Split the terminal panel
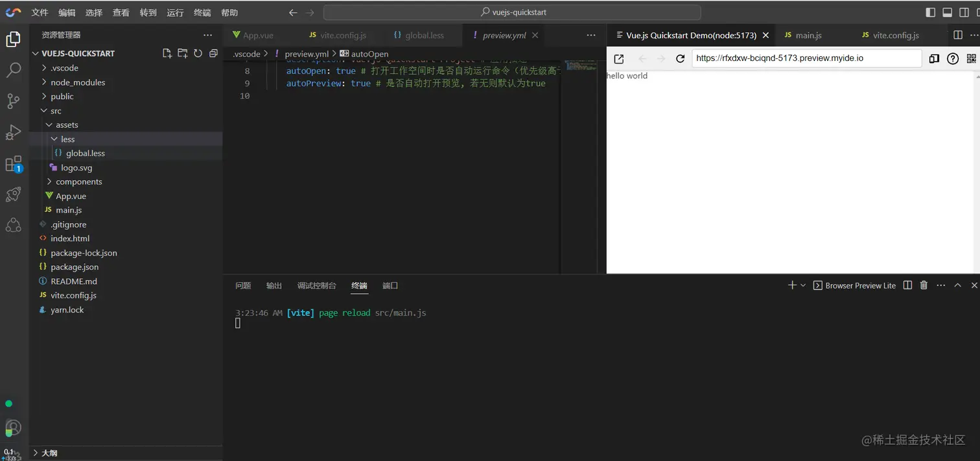The height and width of the screenshot is (461, 980). pyautogui.click(x=907, y=285)
